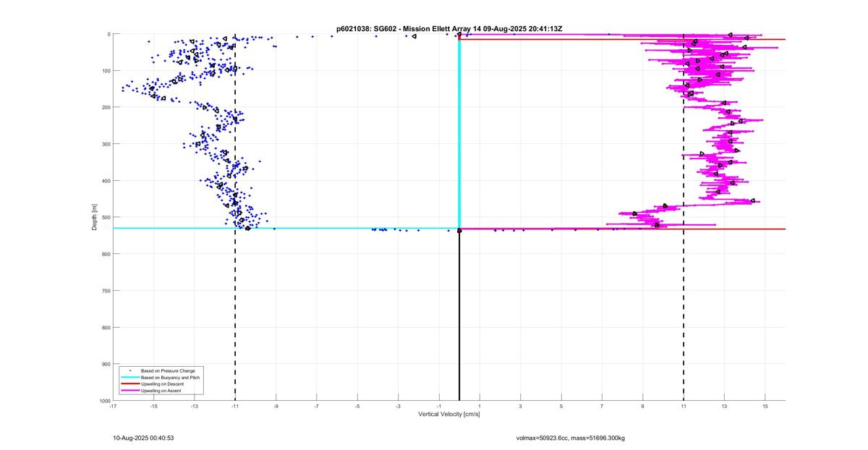Click y-axis depth tick label 800

click(106, 327)
